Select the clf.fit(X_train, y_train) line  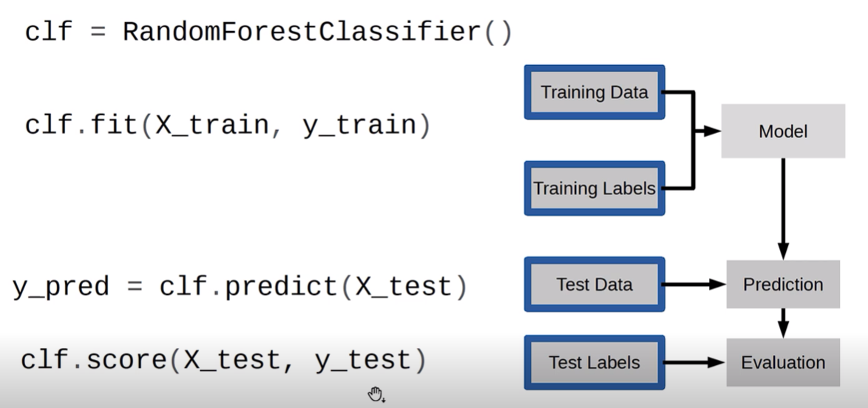click(x=228, y=125)
